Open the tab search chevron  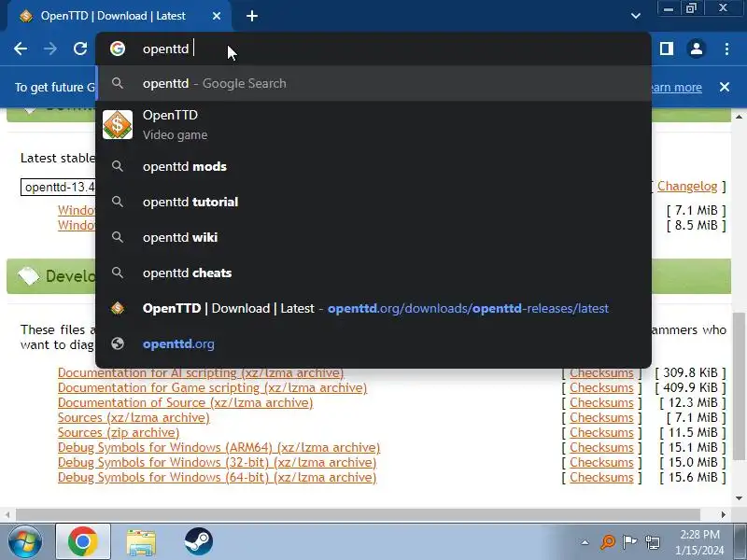pyautogui.click(x=636, y=16)
